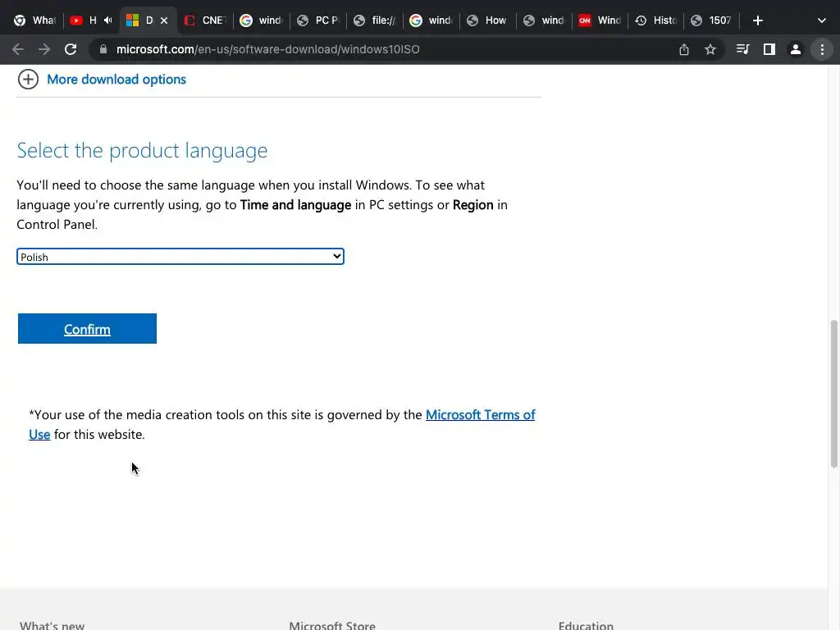The height and width of the screenshot is (630, 840).
Task: Open the profile avatar menu
Action: tap(796, 49)
